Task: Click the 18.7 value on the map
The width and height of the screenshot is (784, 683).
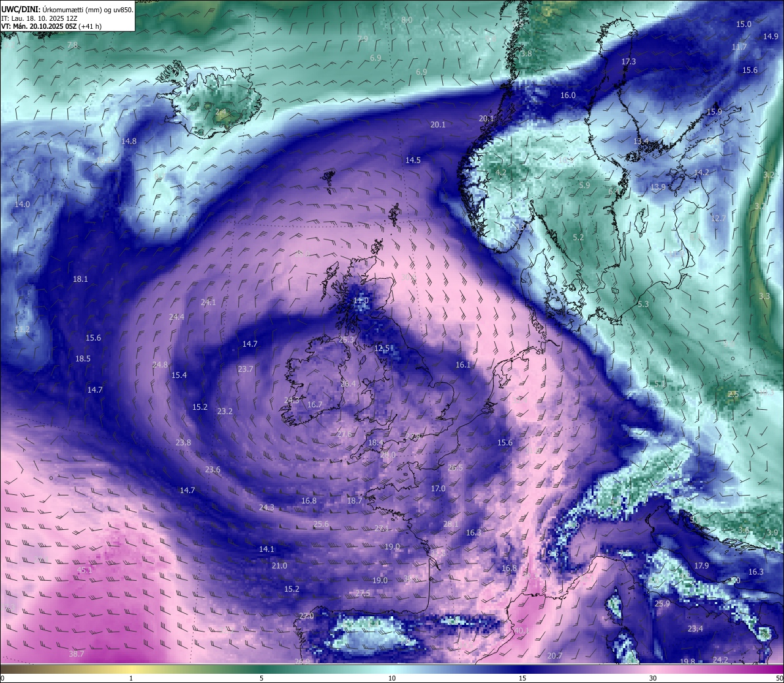Action: tap(355, 501)
